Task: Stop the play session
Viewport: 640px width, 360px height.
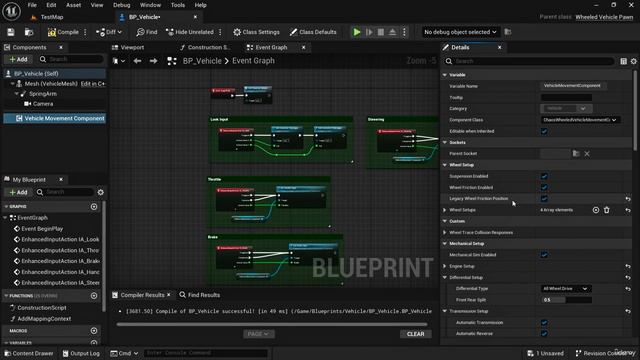Action: 380,32
